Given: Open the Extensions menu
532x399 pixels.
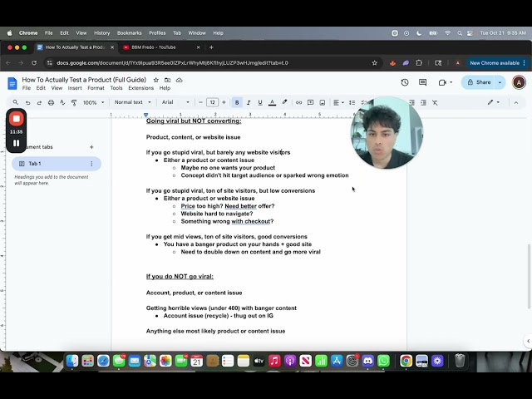Looking at the screenshot, I should pos(140,88).
